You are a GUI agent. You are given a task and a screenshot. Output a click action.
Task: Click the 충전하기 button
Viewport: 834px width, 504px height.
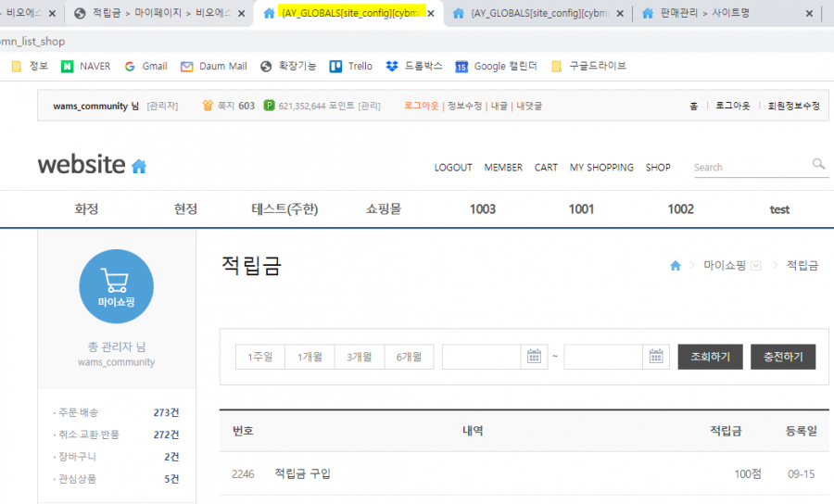(x=783, y=357)
